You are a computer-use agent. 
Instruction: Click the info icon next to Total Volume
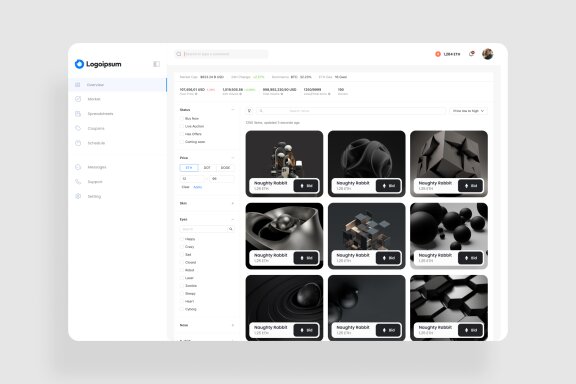(282, 94)
